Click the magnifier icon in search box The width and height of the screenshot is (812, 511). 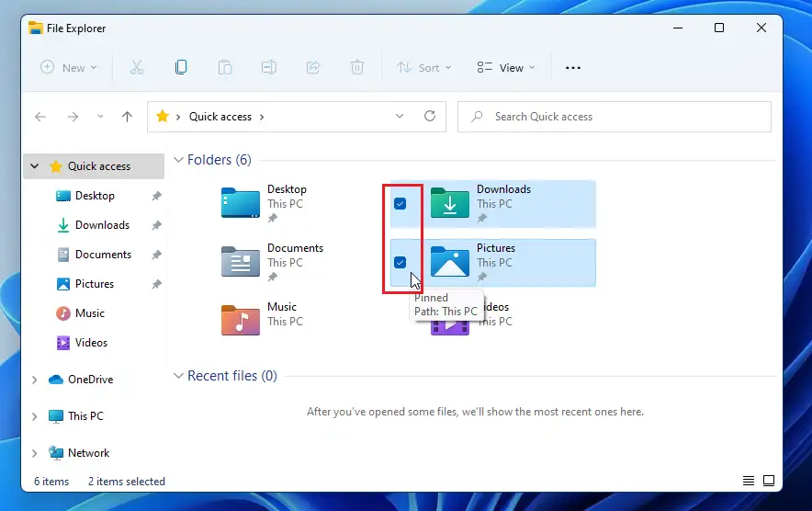[477, 117]
